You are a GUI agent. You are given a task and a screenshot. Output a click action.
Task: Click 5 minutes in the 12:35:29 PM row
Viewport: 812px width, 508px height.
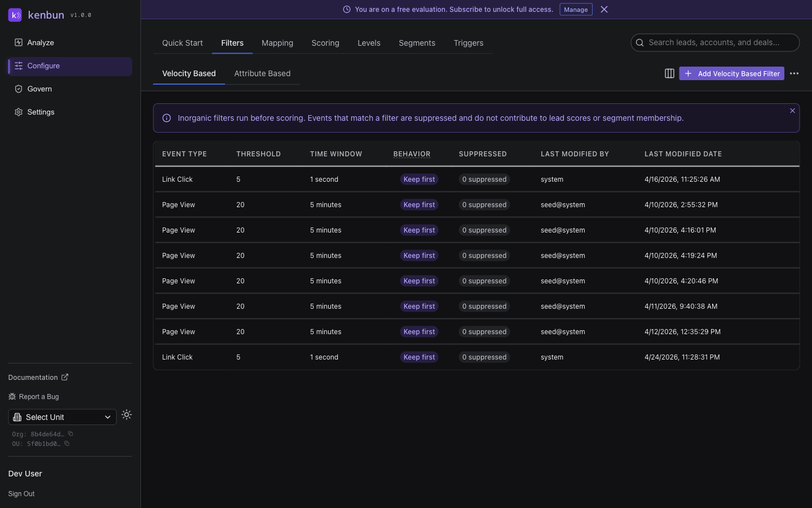(x=325, y=332)
